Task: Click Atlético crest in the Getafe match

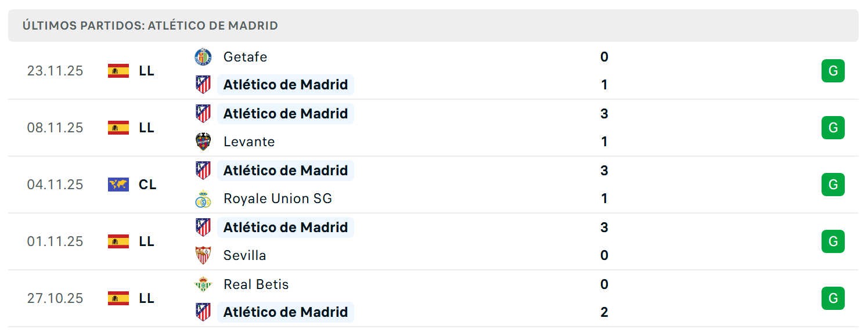Action: click(203, 85)
